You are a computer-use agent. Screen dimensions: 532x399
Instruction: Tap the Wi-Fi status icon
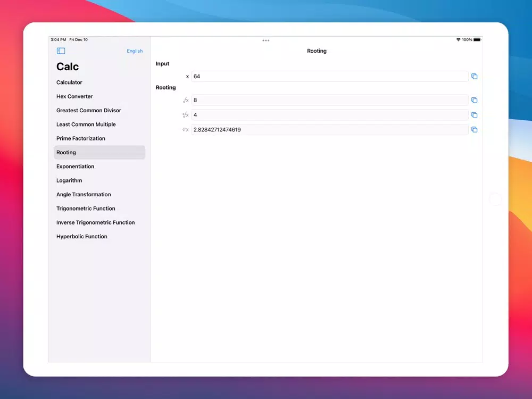(x=459, y=40)
